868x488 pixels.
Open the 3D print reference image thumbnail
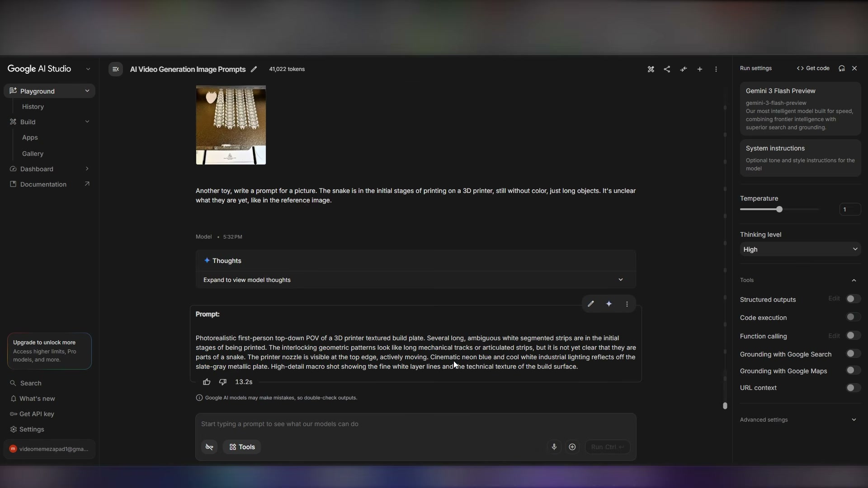click(231, 125)
